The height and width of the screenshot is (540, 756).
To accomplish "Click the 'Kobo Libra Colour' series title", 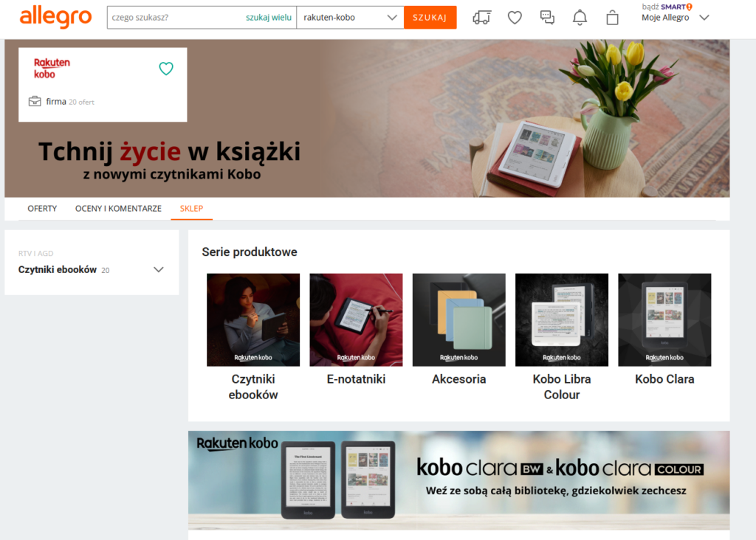I will pyautogui.click(x=562, y=387).
